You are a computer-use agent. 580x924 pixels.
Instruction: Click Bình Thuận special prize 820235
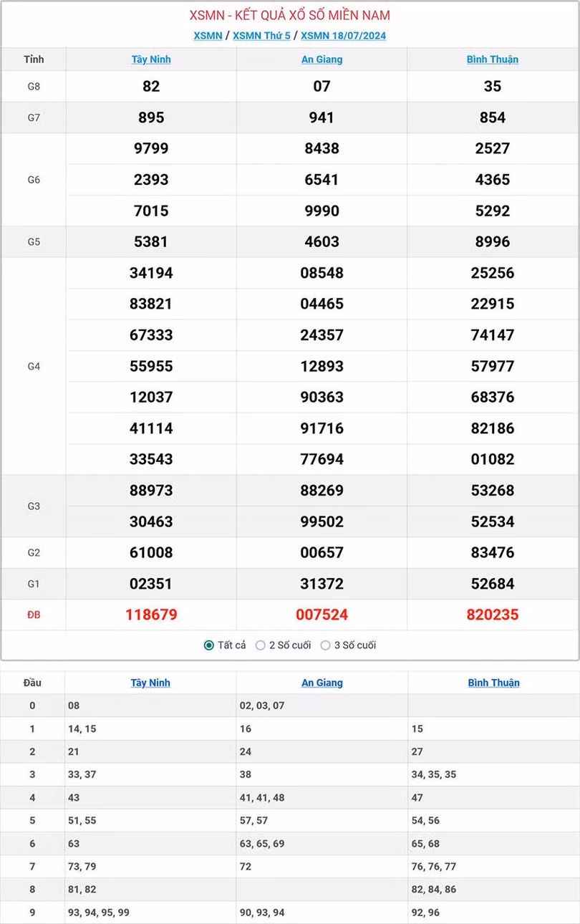(493, 615)
